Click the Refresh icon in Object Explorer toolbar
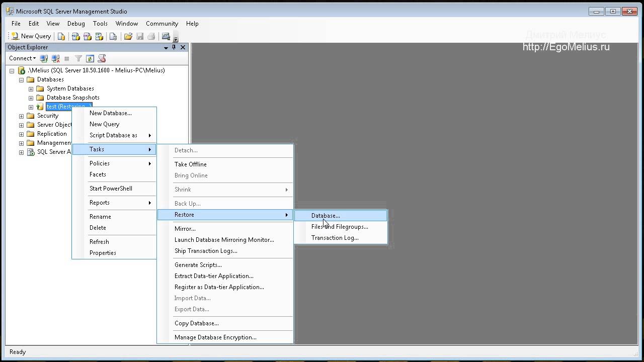The image size is (644, 362). [x=90, y=58]
